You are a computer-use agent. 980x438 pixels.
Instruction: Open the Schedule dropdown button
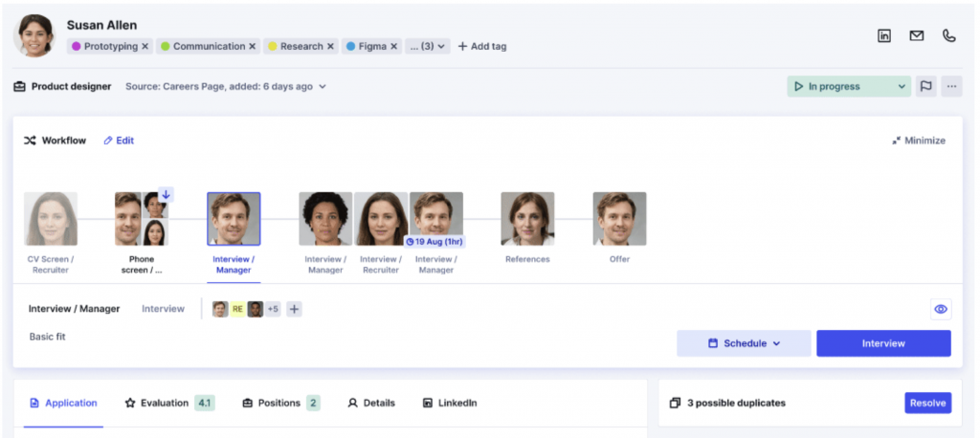744,343
